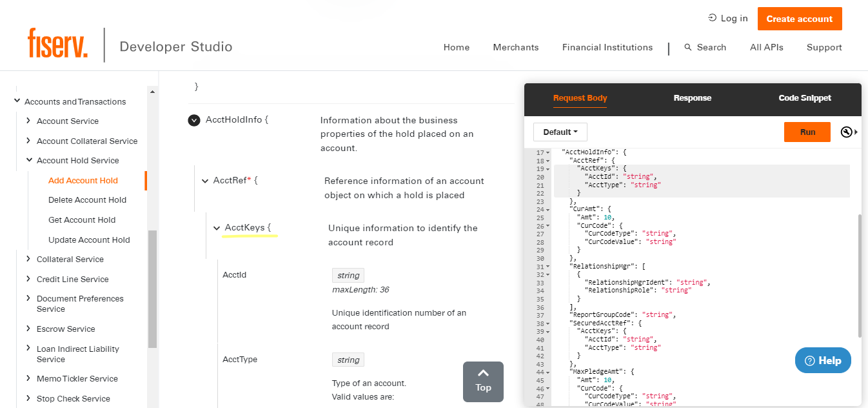Click the Help question mark button
This screenshot has height=408, width=868.
(823, 360)
